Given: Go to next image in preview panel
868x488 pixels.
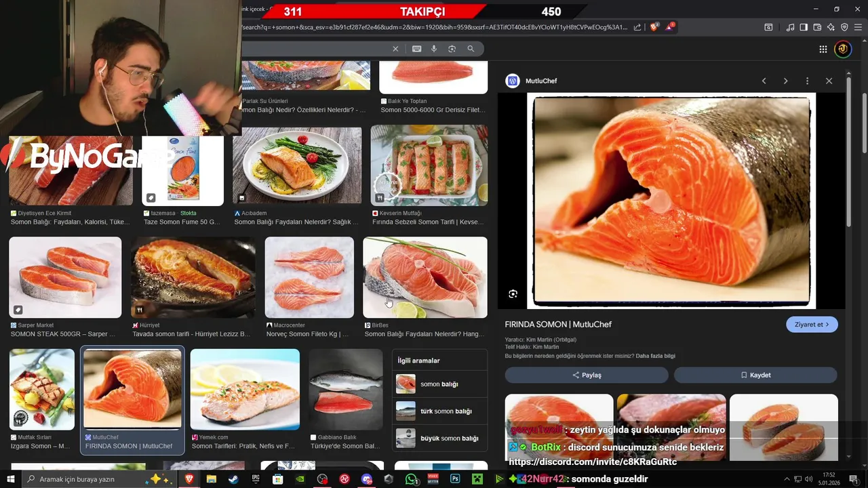Looking at the screenshot, I should pos(785,81).
